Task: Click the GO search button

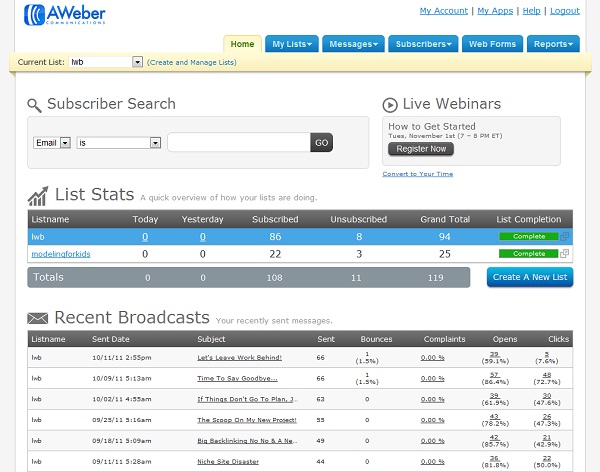Action: click(x=321, y=142)
